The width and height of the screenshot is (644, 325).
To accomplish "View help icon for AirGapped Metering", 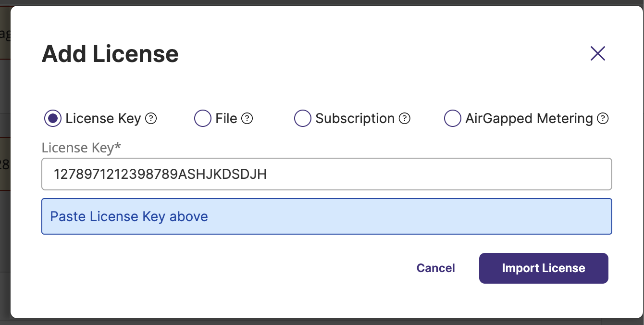I will (x=603, y=118).
